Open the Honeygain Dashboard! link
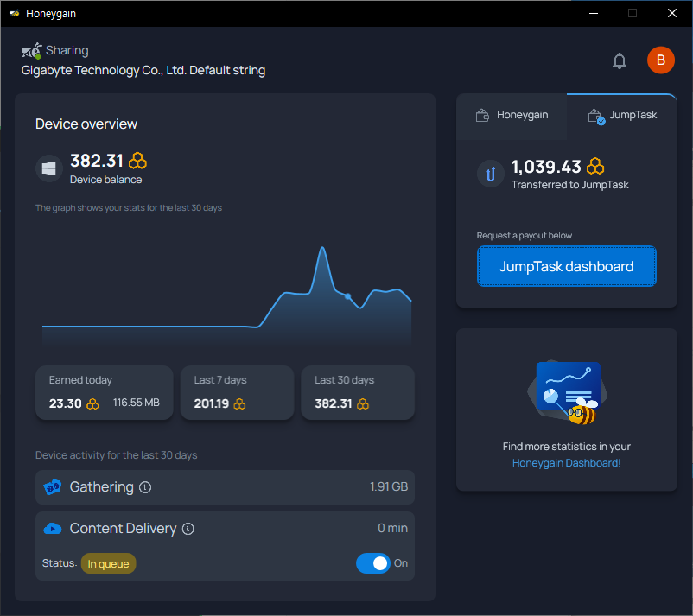The image size is (693, 616). click(566, 463)
